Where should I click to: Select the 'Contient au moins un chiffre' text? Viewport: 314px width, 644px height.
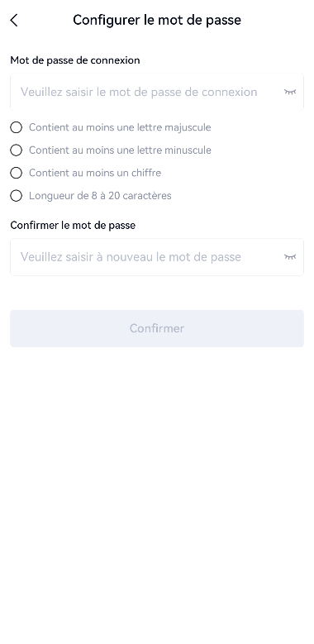point(95,173)
